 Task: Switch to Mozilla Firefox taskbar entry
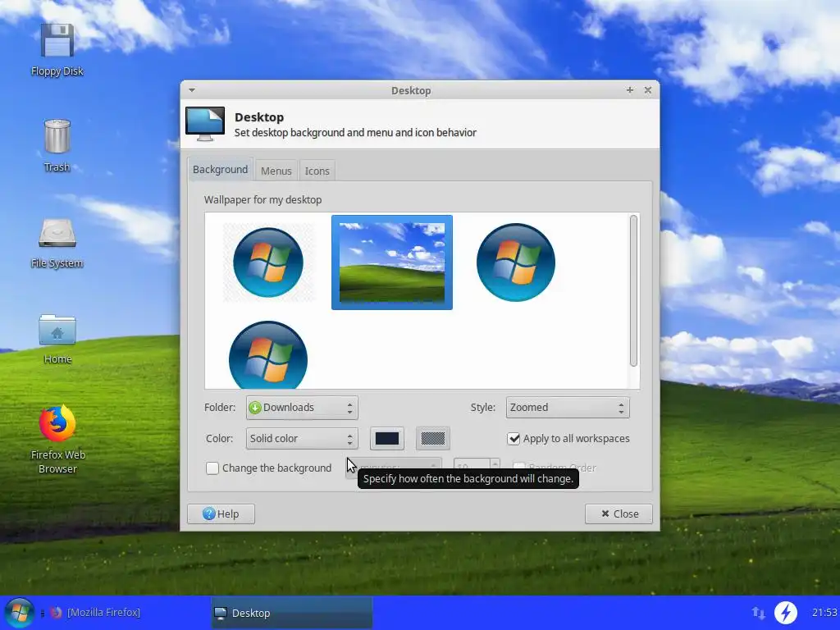coord(97,612)
